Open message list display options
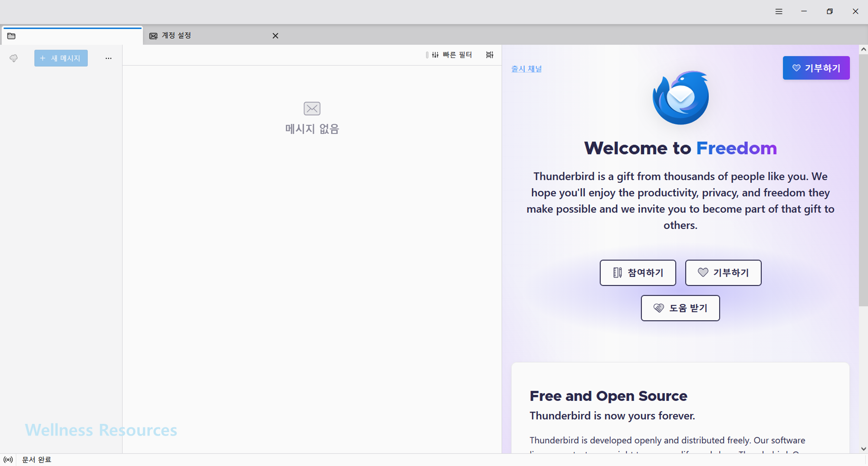This screenshot has width=868, height=466. tap(490, 55)
